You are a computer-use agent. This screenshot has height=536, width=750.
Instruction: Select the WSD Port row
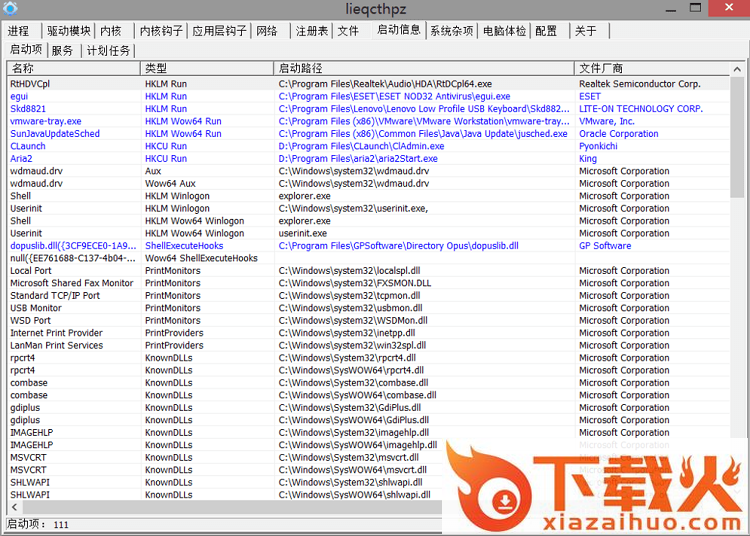(x=368, y=320)
